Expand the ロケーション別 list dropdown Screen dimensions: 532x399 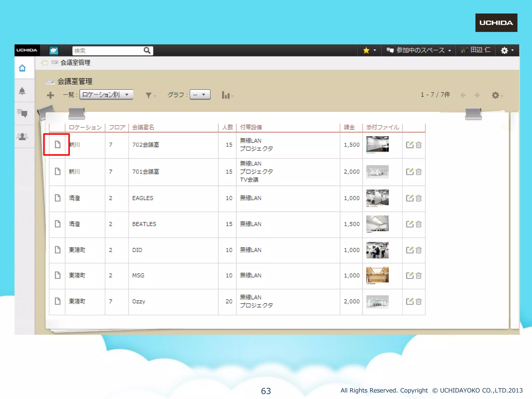click(x=106, y=95)
